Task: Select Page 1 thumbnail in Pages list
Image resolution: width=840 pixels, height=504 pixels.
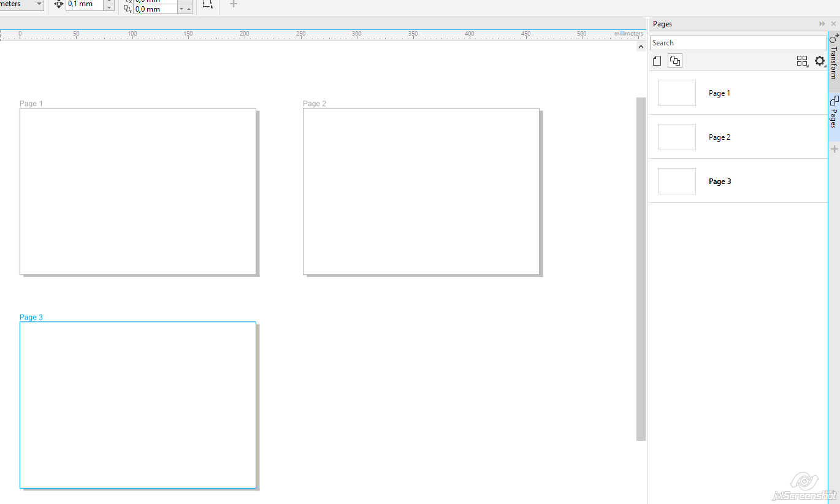Action: (677, 93)
